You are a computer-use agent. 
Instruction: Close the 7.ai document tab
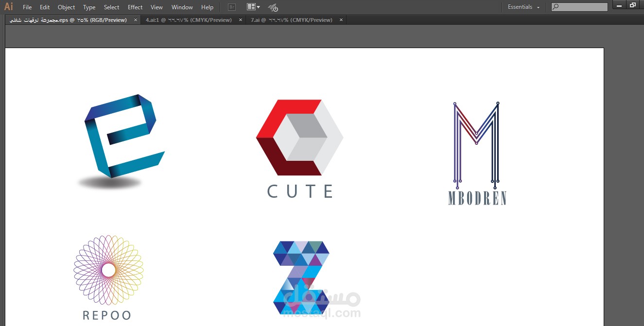pyautogui.click(x=341, y=20)
